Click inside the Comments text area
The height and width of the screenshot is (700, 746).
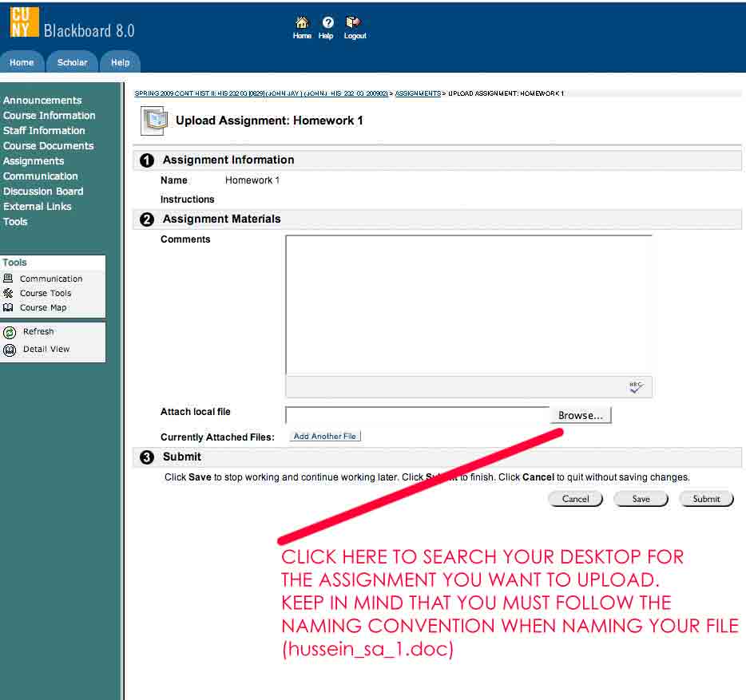click(x=469, y=304)
